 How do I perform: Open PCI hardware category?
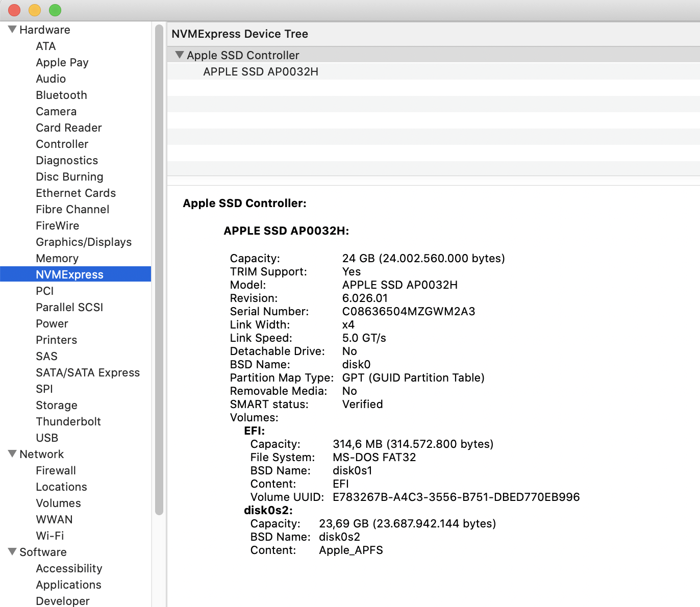[44, 291]
